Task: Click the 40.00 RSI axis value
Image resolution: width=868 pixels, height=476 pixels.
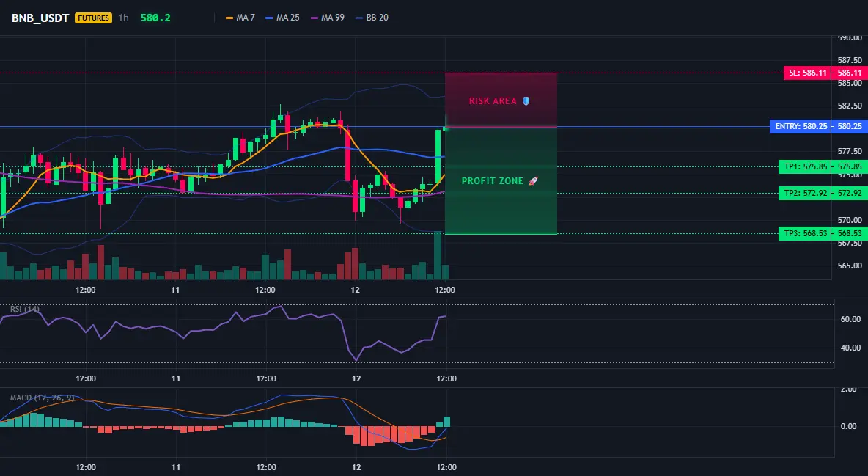Action: 851,348
